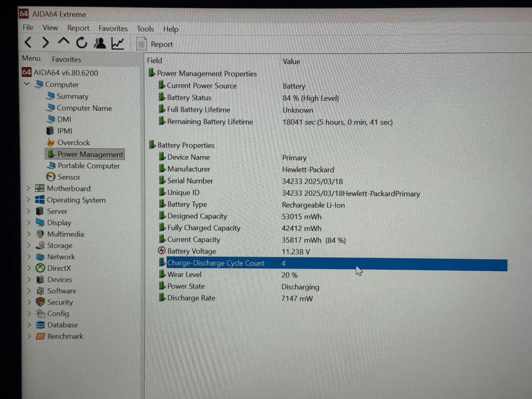Select the Summary icon in the tree
Viewport: 532px width, 399px height.
tap(51, 96)
